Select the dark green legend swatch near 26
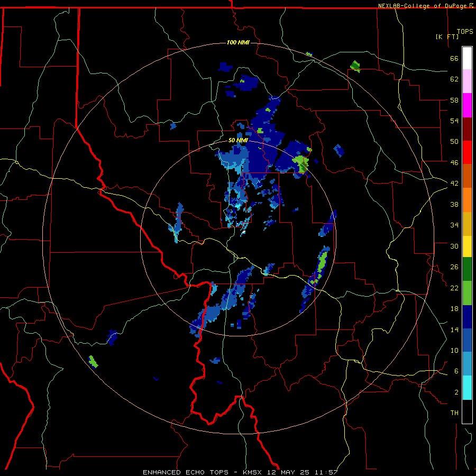Screen dimensions: 476x476 [x=467, y=269]
